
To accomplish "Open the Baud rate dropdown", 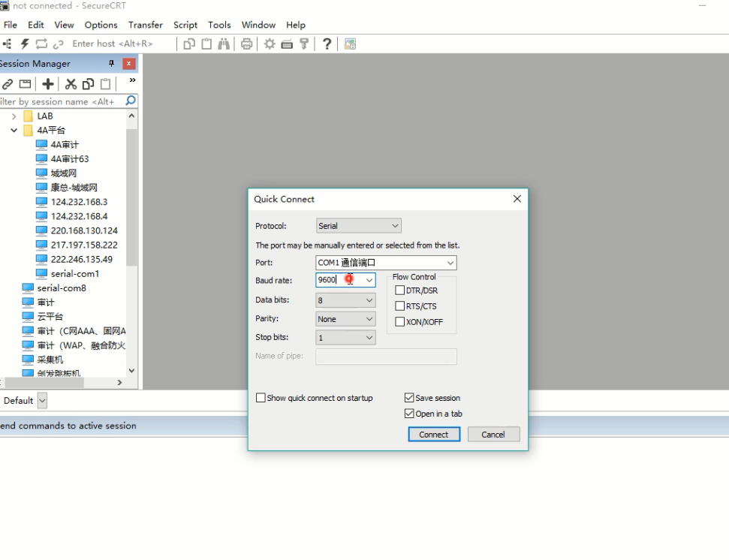I will [369, 280].
